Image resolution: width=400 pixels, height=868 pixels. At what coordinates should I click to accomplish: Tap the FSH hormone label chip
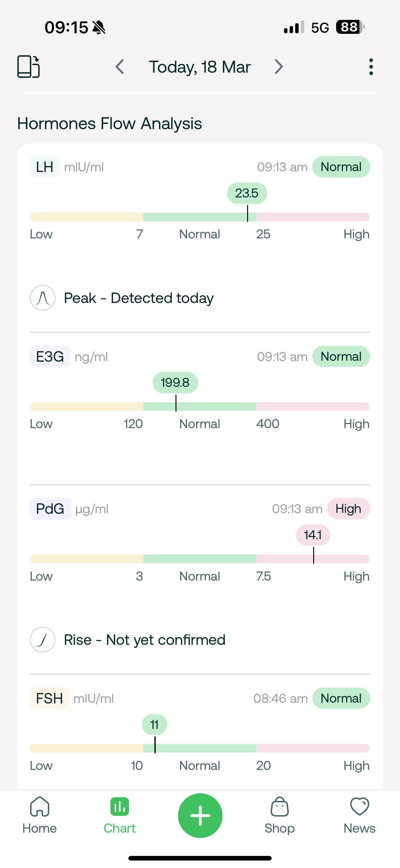(50, 698)
